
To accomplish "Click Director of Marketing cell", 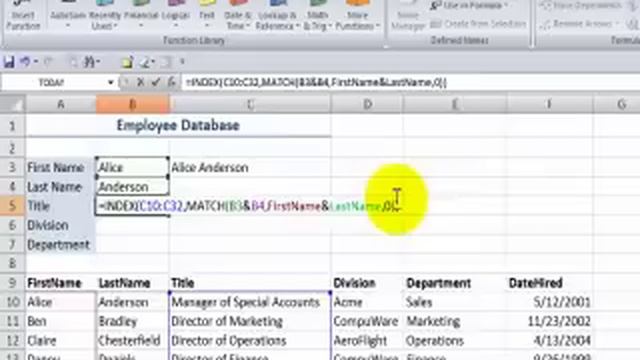I will click(250, 322).
